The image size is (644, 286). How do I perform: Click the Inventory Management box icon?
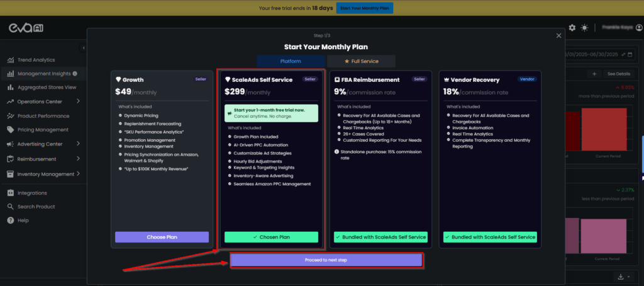point(11,174)
